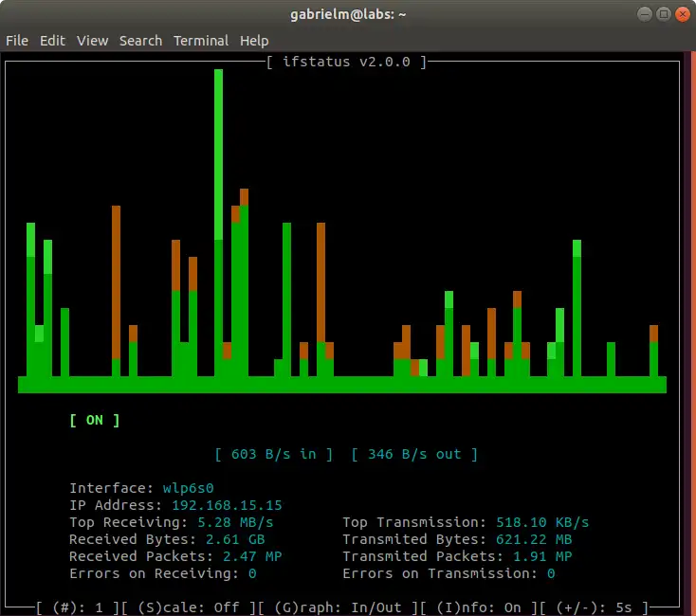Image resolution: width=696 pixels, height=616 pixels.
Task: Click the [ ON ] status indicator
Action: click(95, 420)
